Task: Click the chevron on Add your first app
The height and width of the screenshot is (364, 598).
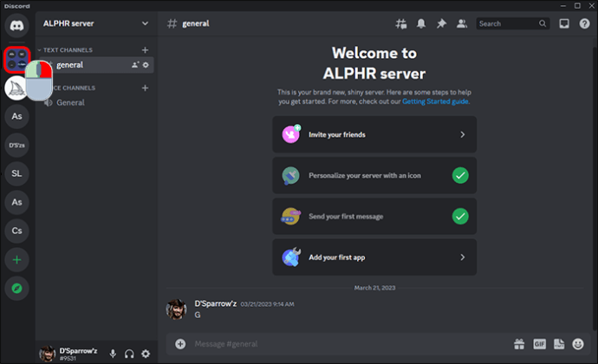Action: pyautogui.click(x=462, y=257)
